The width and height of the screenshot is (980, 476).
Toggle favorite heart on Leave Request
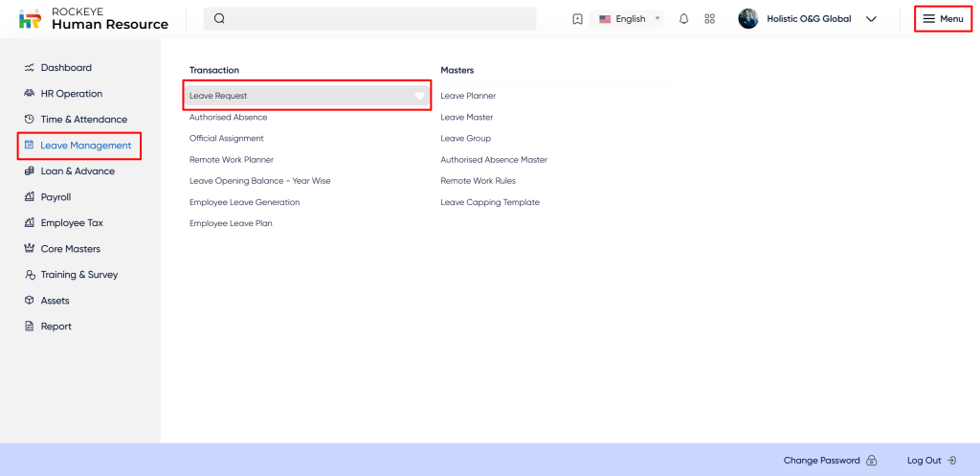click(x=419, y=96)
